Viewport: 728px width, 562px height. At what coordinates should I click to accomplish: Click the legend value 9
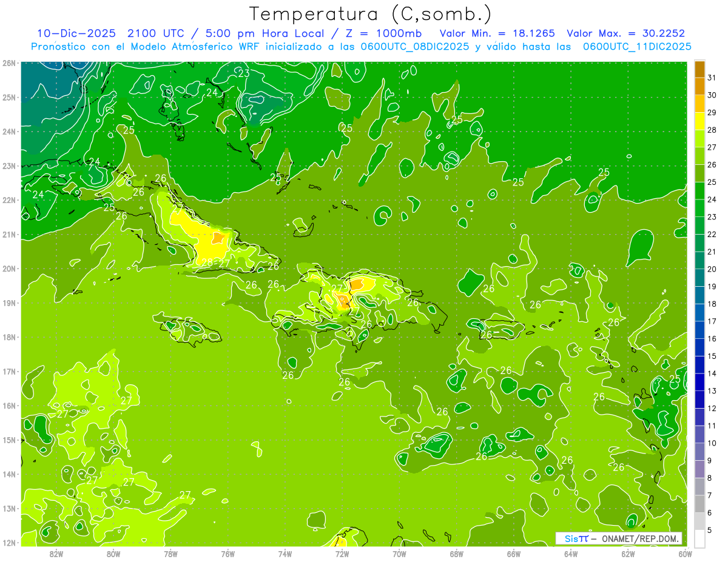[710, 460]
